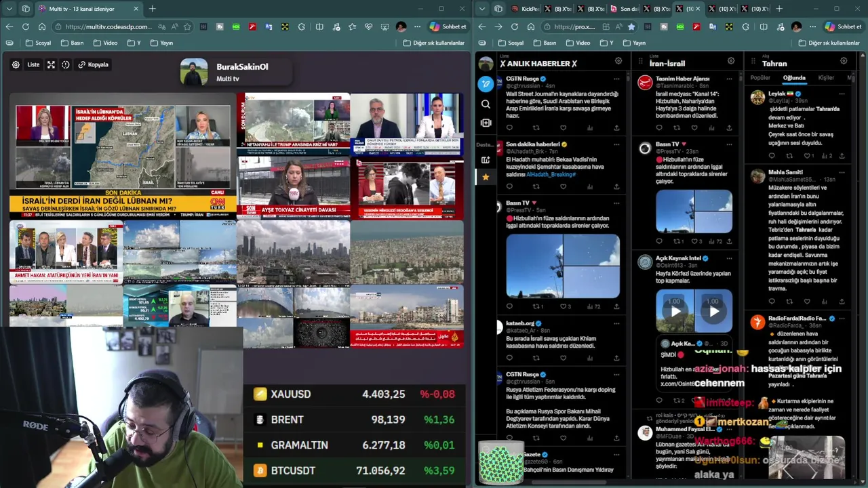Open Basın bookmark folder in left window
The height and width of the screenshot is (488, 868).
pyautogui.click(x=73, y=43)
